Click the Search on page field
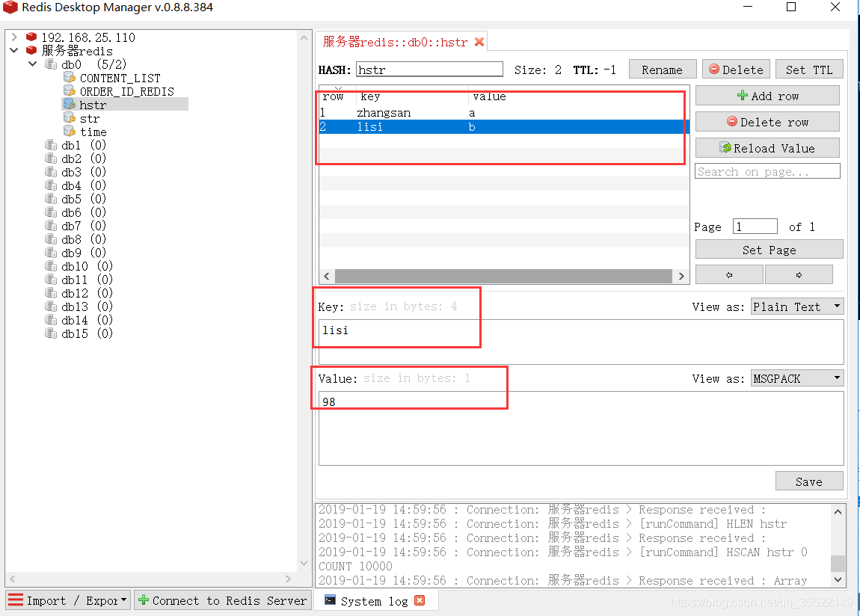This screenshot has height=616, width=860. coord(767,171)
